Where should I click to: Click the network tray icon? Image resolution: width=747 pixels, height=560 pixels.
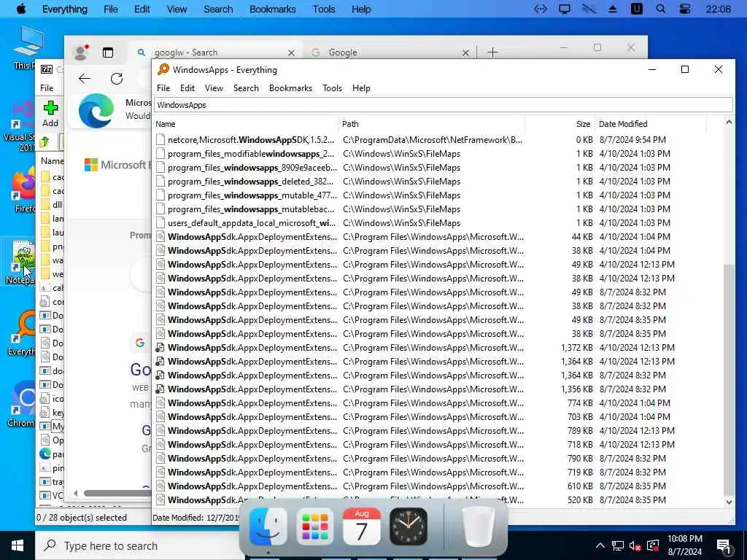coord(617,545)
